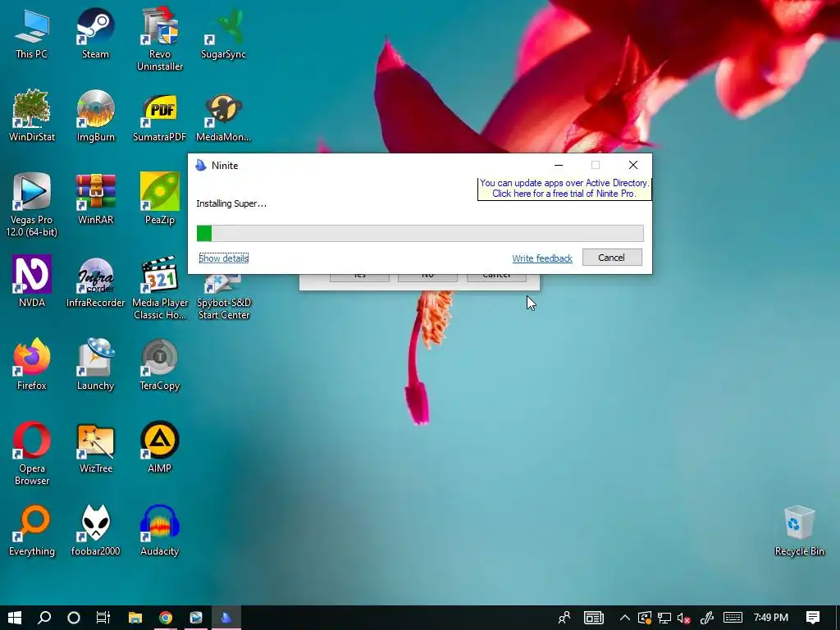
Task: Open the Write feedback link
Action: [x=542, y=258]
